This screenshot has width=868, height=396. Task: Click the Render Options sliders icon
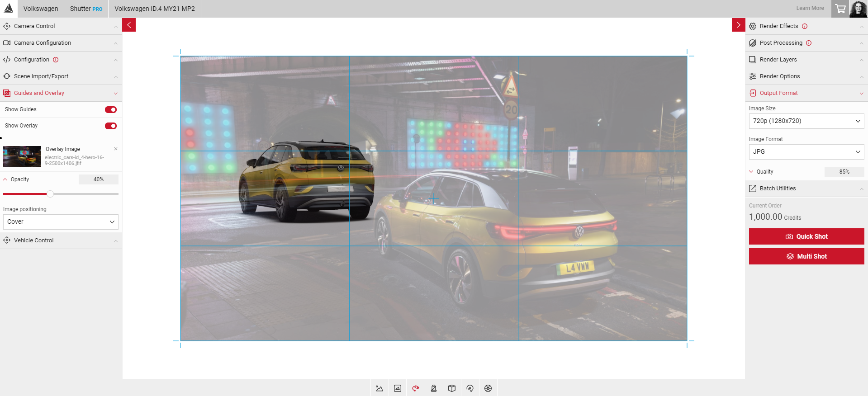coord(753,76)
